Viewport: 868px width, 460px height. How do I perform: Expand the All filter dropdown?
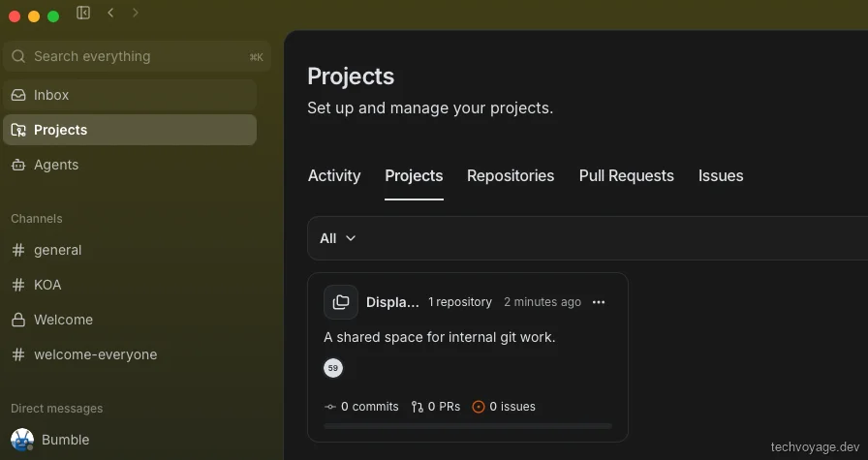tap(338, 238)
